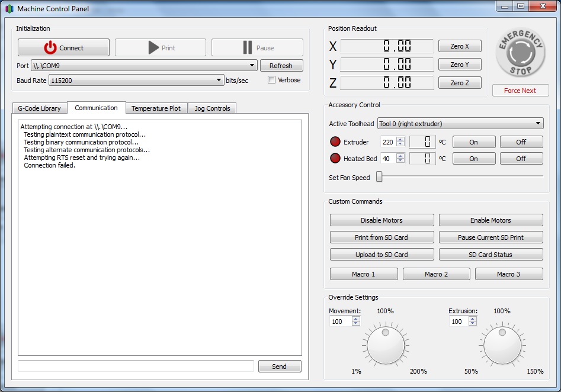The width and height of the screenshot is (561, 392).
Task: Click the 'Connection failed.' log line
Action: click(49, 165)
